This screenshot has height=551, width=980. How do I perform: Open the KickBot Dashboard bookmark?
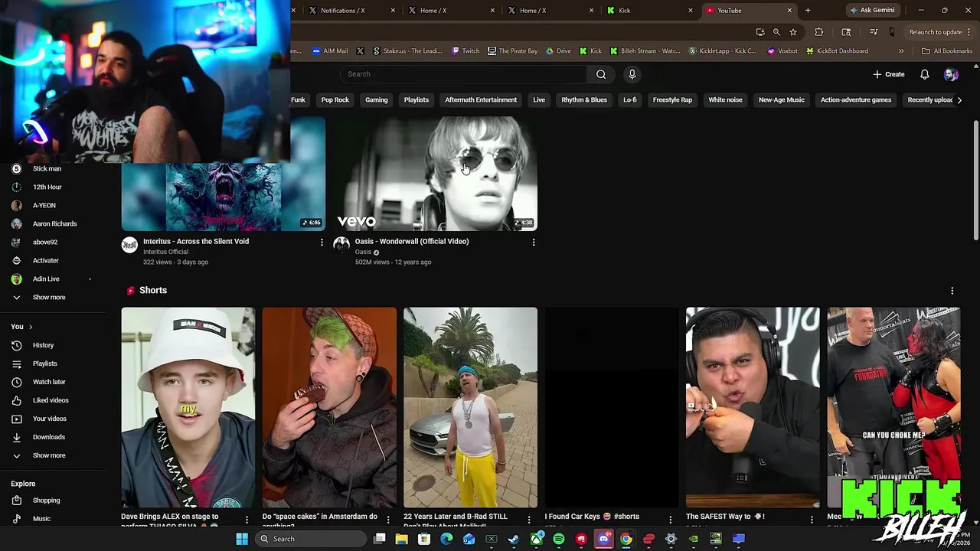[x=837, y=51]
